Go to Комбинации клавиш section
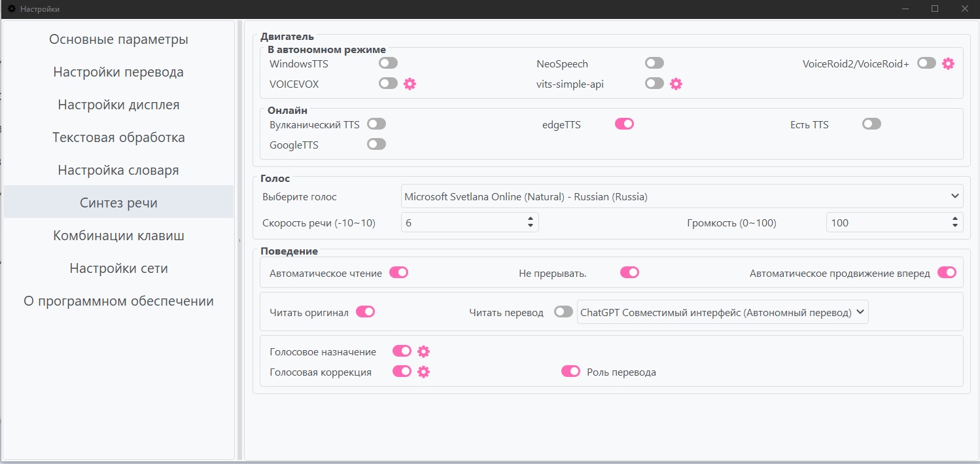Image resolution: width=980 pixels, height=464 pixels. (x=118, y=236)
